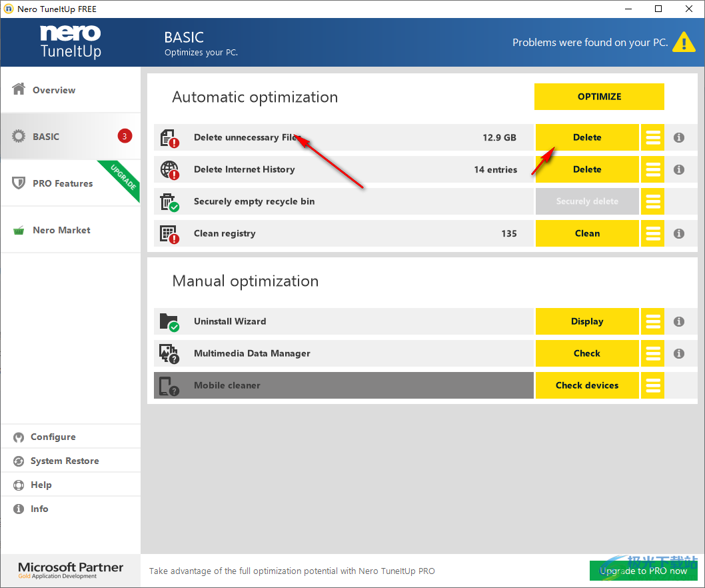705x588 pixels.
Task: Show info for Clean registry
Action: pos(679,233)
